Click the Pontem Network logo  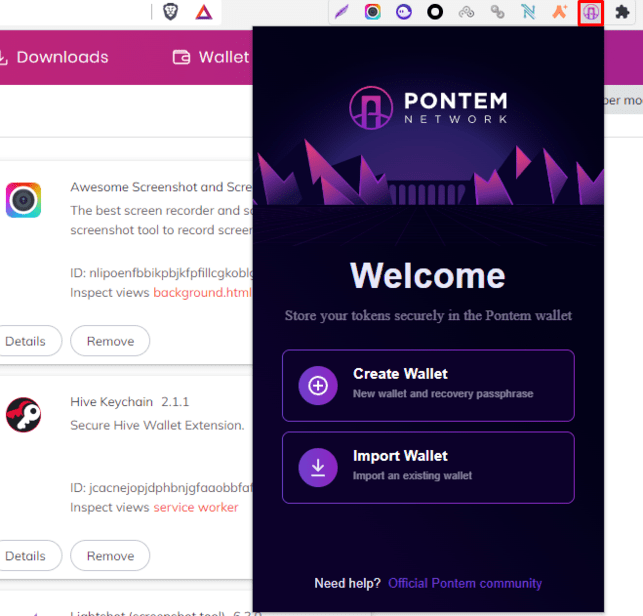[x=428, y=108]
